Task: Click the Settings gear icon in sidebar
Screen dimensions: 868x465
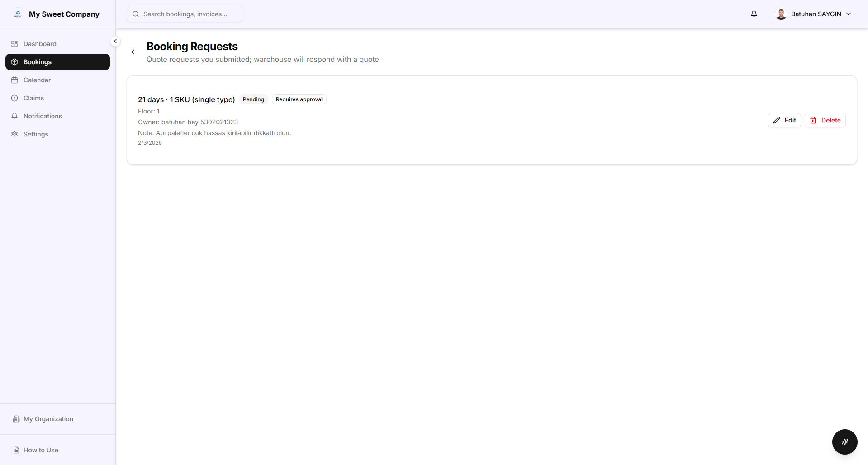Action: [x=14, y=134]
